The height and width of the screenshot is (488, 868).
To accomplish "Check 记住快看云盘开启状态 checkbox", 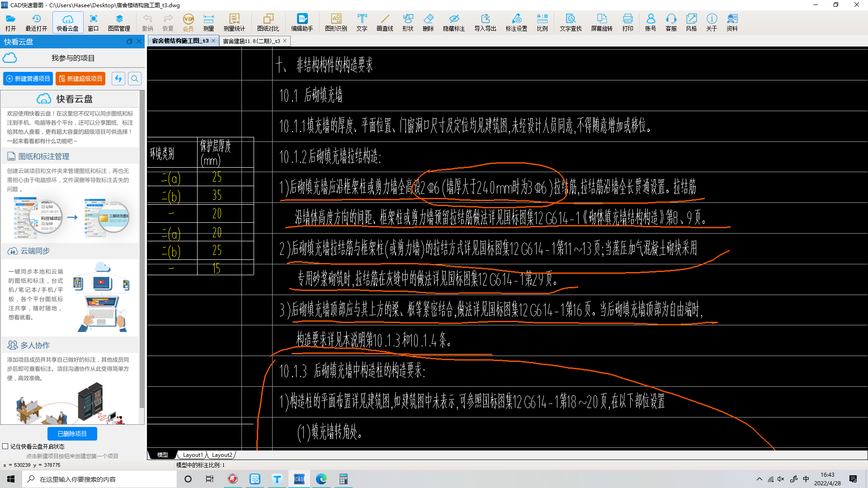I will tap(5, 446).
